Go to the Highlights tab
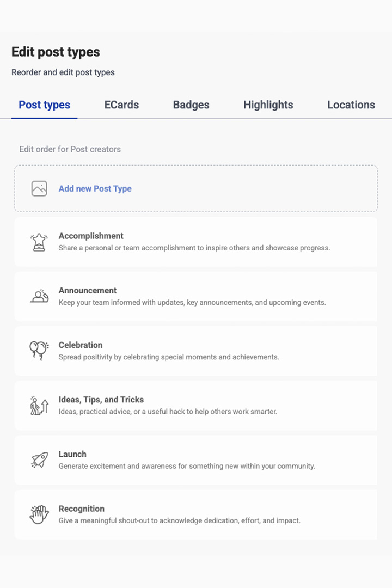The image size is (392, 588). pyautogui.click(x=268, y=105)
